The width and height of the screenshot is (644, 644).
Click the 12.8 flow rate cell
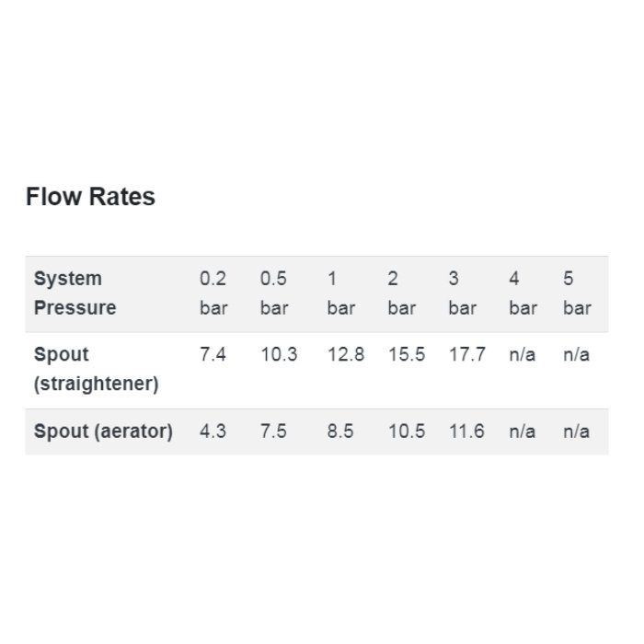[346, 354]
